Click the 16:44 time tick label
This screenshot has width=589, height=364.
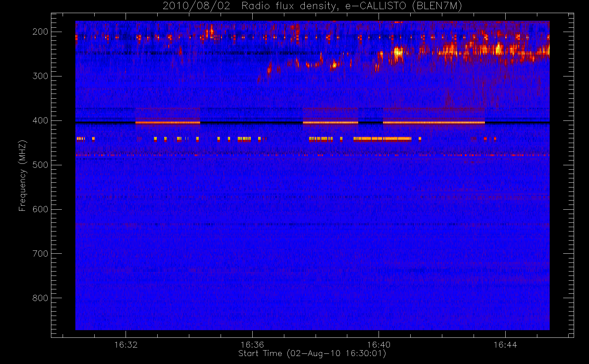(505, 345)
